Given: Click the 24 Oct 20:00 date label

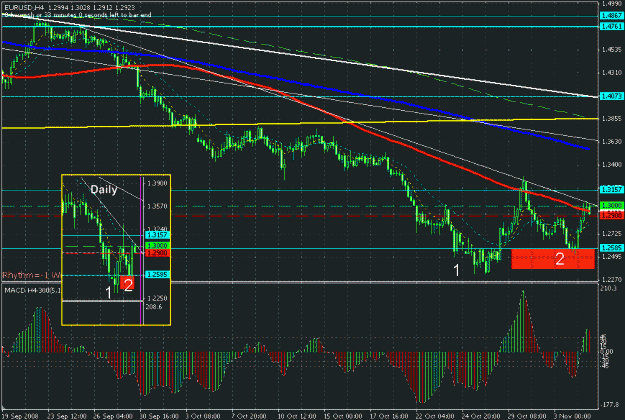Looking at the screenshot, I should tap(481, 416).
